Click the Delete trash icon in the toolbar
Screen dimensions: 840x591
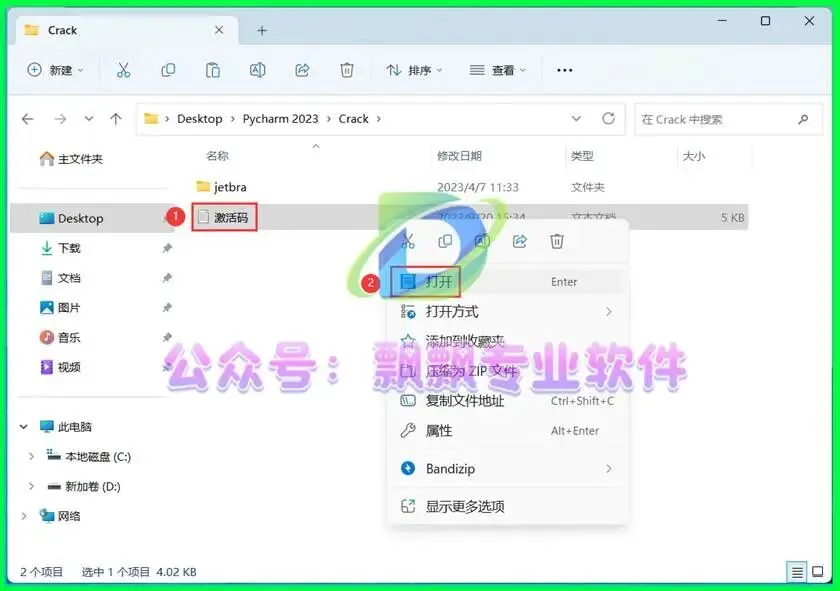pos(347,70)
